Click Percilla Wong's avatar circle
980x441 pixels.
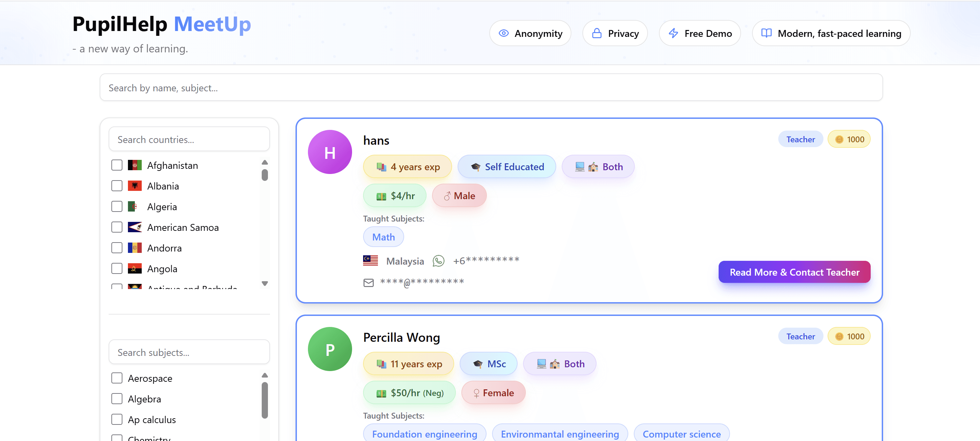(330, 349)
